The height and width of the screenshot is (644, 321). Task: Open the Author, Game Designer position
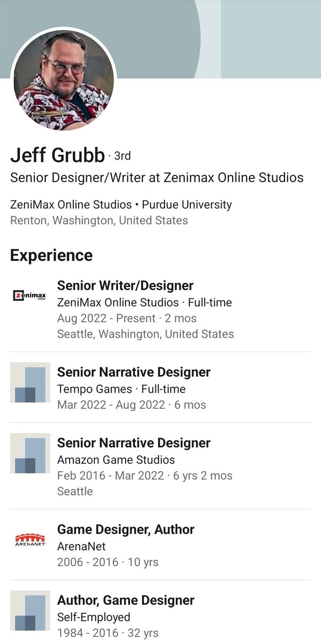coord(126,600)
